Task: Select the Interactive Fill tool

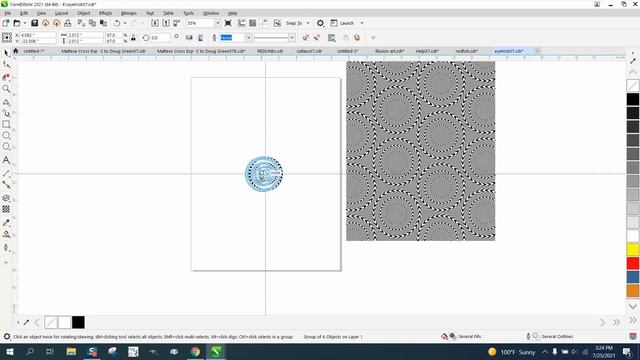Action: [x=6, y=234]
